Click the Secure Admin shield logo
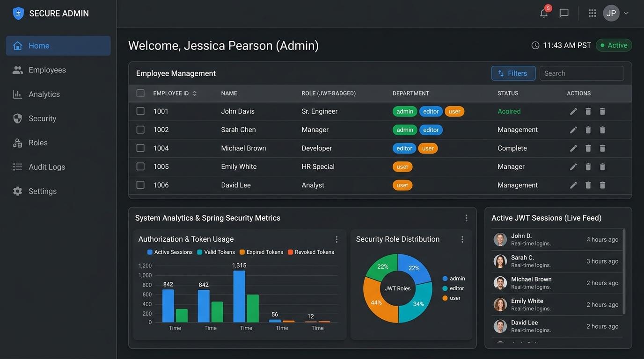Screen dimensions: 644x359 18,13
